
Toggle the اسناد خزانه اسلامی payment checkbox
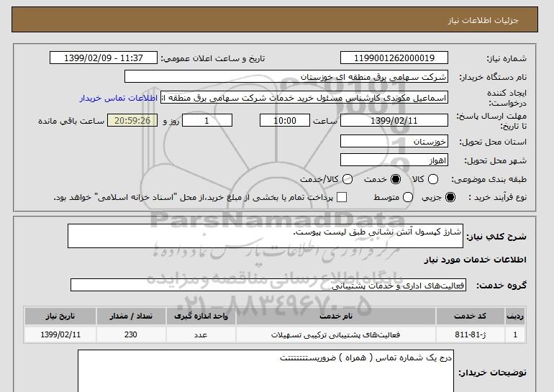(x=342, y=197)
